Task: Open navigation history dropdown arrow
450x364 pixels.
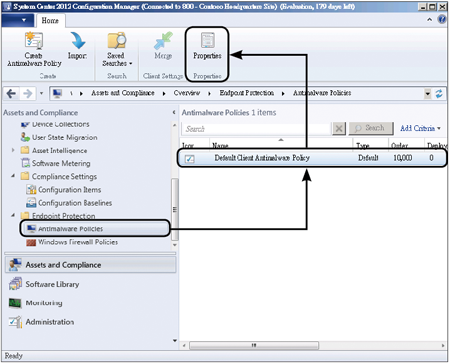Action: [x=42, y=94]
